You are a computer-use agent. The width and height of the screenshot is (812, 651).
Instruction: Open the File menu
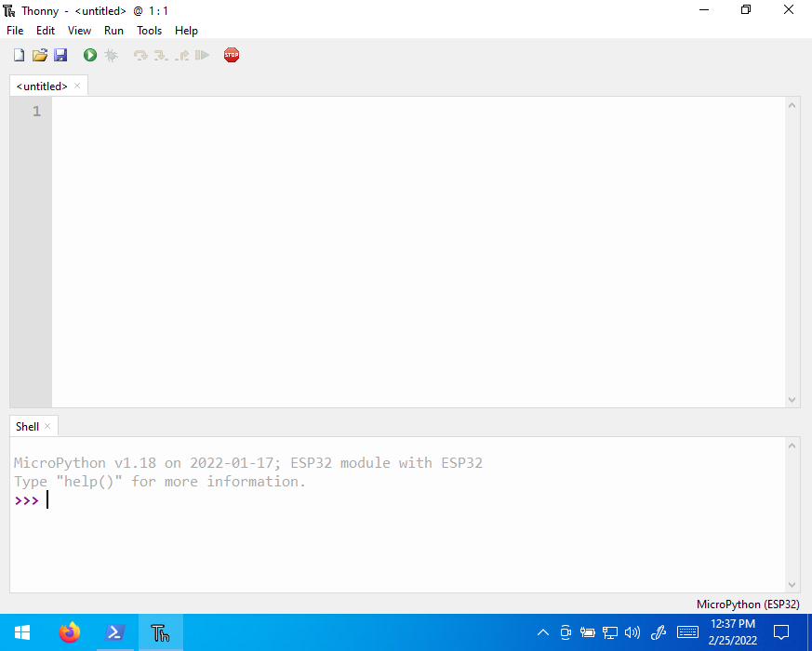click(15, 31)
